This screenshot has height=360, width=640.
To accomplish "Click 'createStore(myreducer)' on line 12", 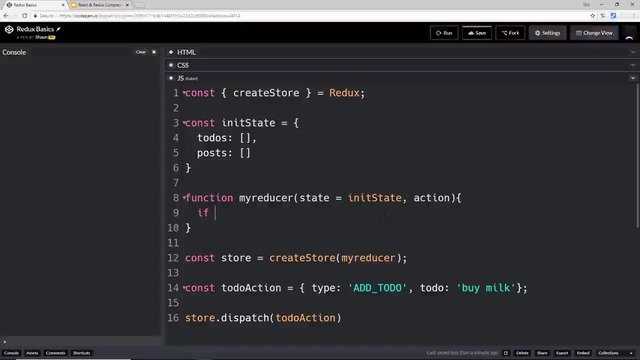I will point(338,258).
